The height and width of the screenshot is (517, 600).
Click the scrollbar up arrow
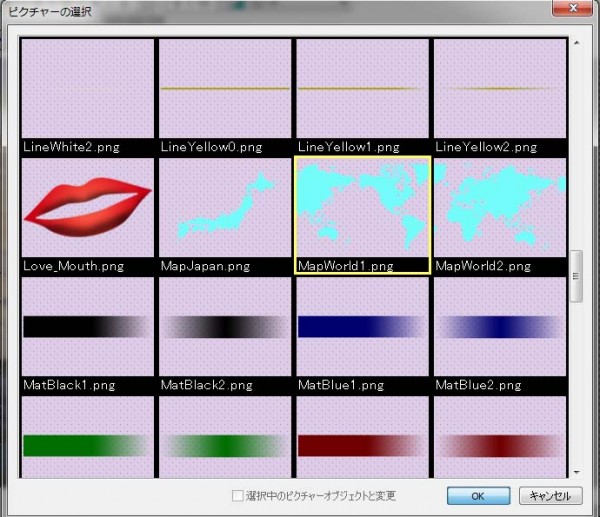tap(576, 45)
